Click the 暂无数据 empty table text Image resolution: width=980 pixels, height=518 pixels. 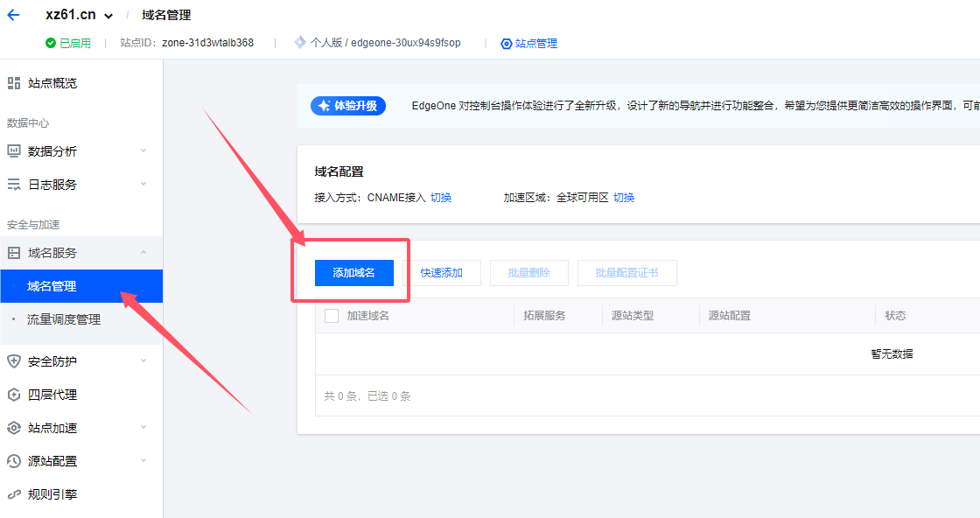(892, 353)
